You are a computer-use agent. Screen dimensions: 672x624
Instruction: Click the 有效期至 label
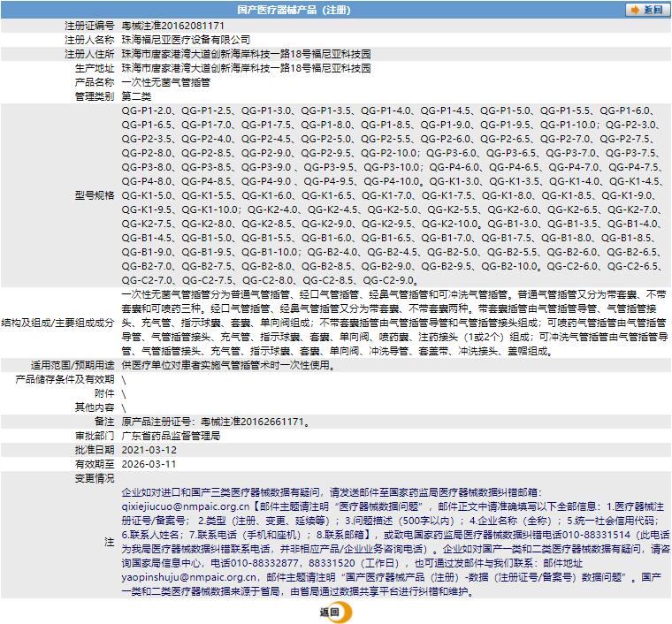pos(95,464)
